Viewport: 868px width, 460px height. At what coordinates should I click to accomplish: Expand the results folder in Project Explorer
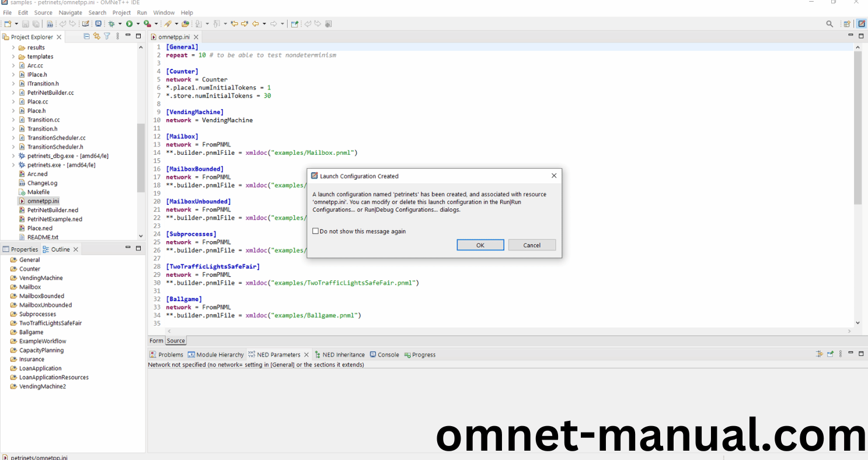click(x=13, y=48)
